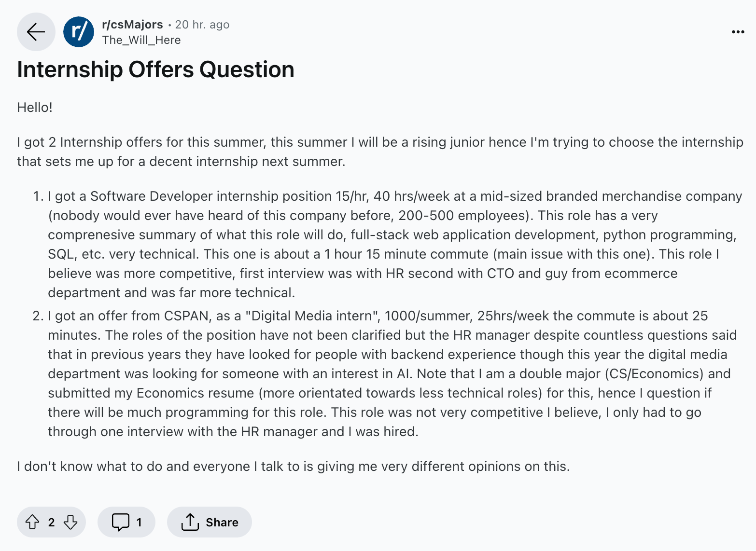Click the Hello! greeting text

click(x=35, y=107)
